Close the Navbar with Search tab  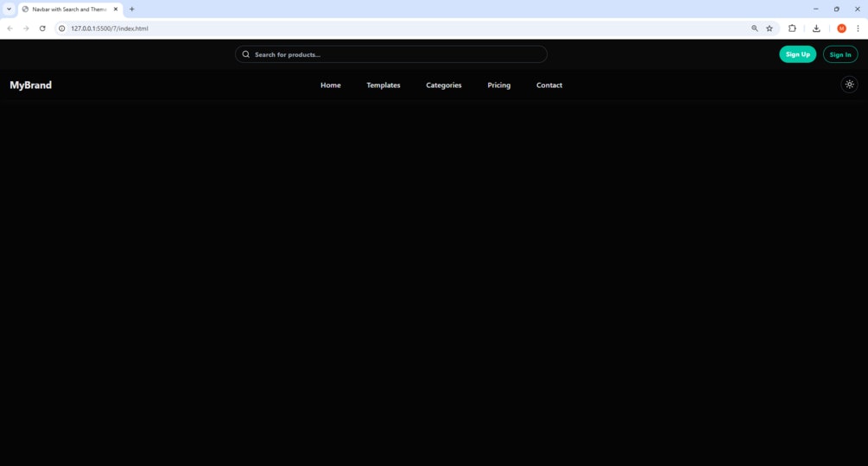click(x=116, y=9)
